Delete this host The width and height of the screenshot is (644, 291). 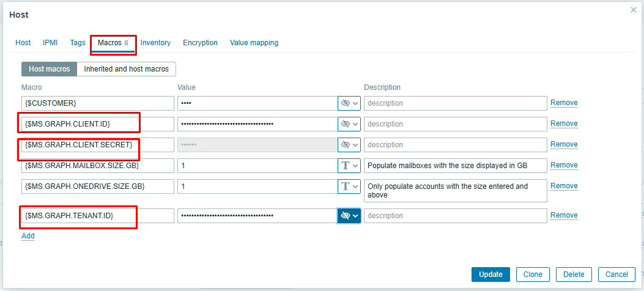click(x=574, y=274)
